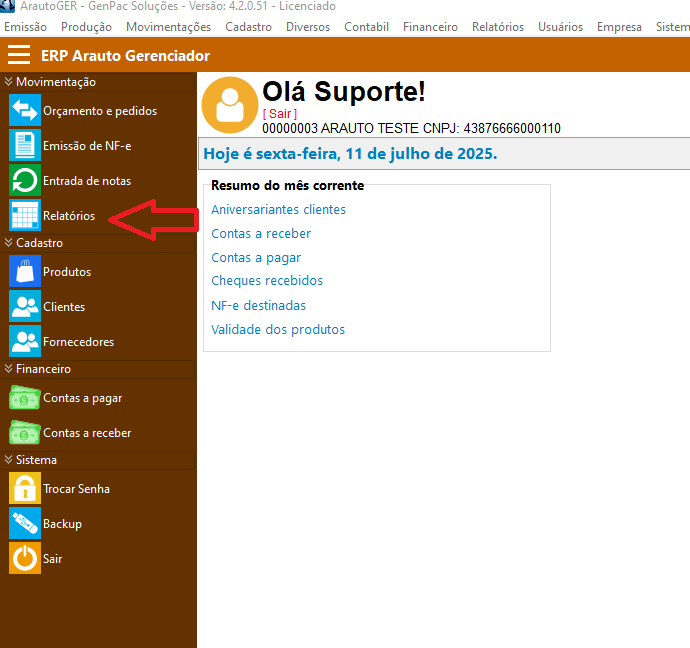Click the green Entrada de notas icon

(25, 180)
